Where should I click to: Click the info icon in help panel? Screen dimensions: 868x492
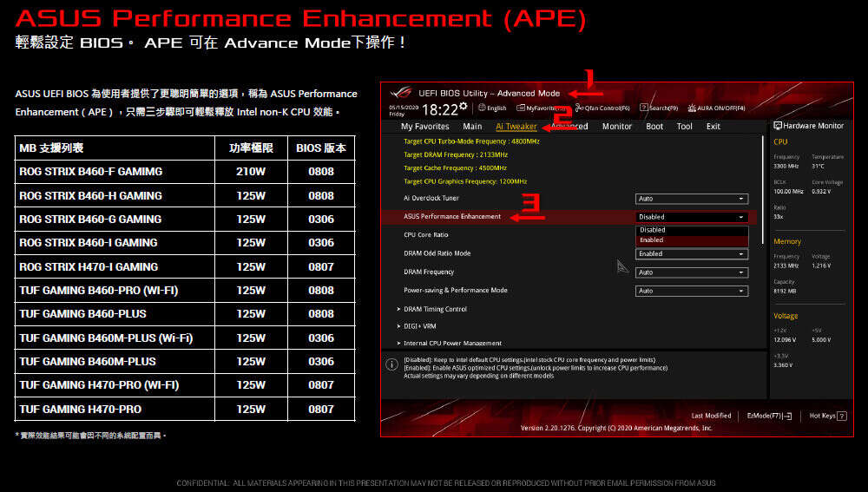391,364
